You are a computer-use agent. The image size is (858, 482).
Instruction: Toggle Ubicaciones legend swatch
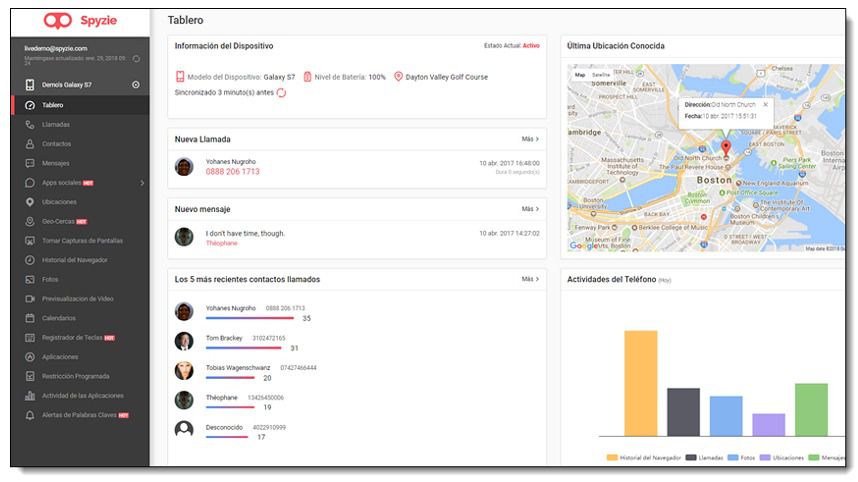pos(765,457)
